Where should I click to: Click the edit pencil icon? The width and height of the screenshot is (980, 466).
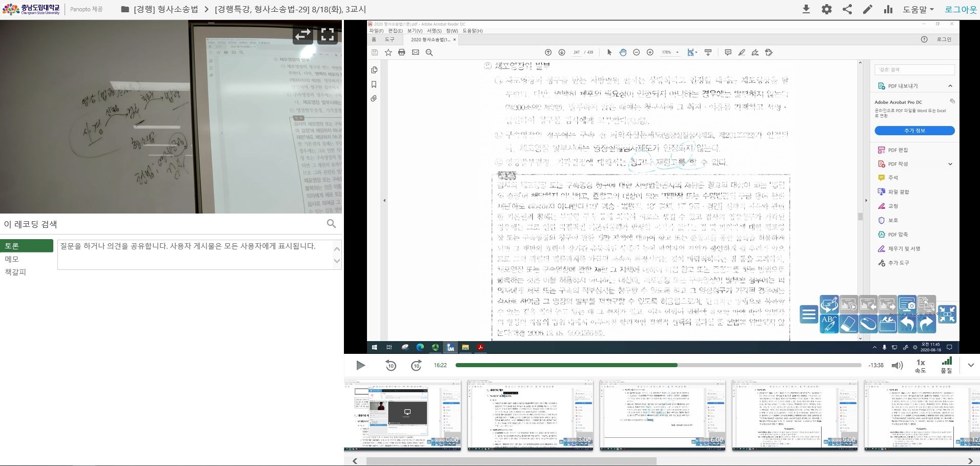(867, 9)
